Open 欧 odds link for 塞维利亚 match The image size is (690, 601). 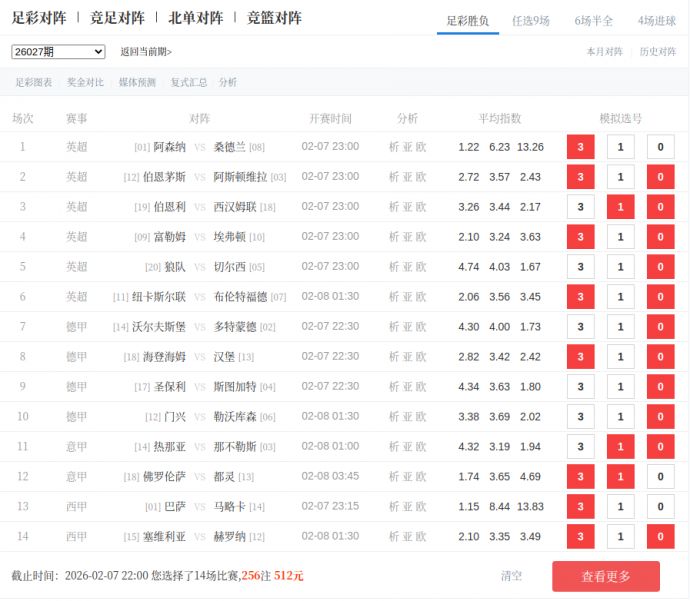tap(421, 537)
